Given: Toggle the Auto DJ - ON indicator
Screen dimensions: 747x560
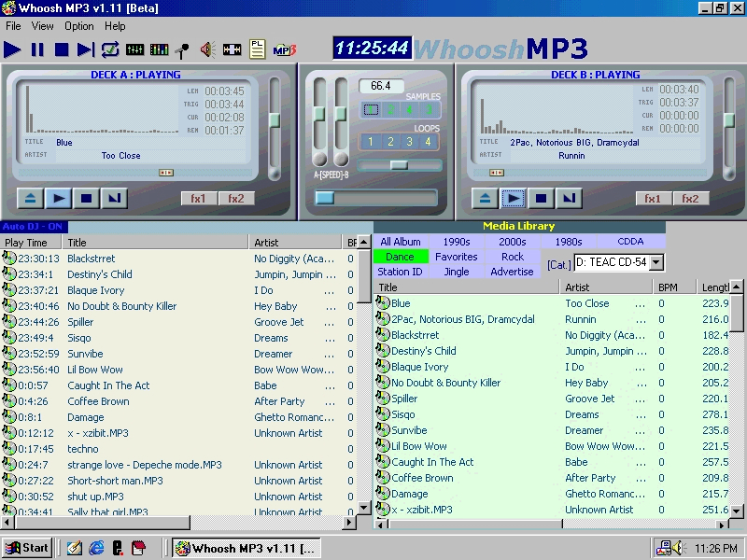Looking at the screenshot, I should coord(34,227).
